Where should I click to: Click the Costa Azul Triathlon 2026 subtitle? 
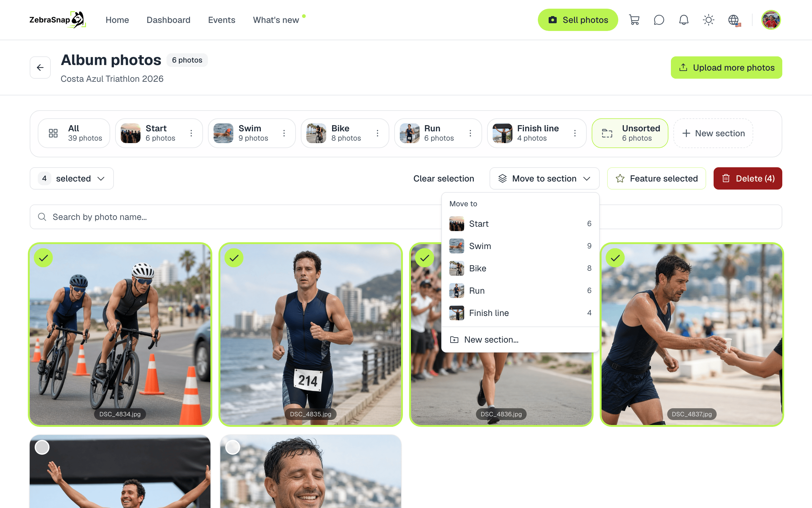[112, 79]
